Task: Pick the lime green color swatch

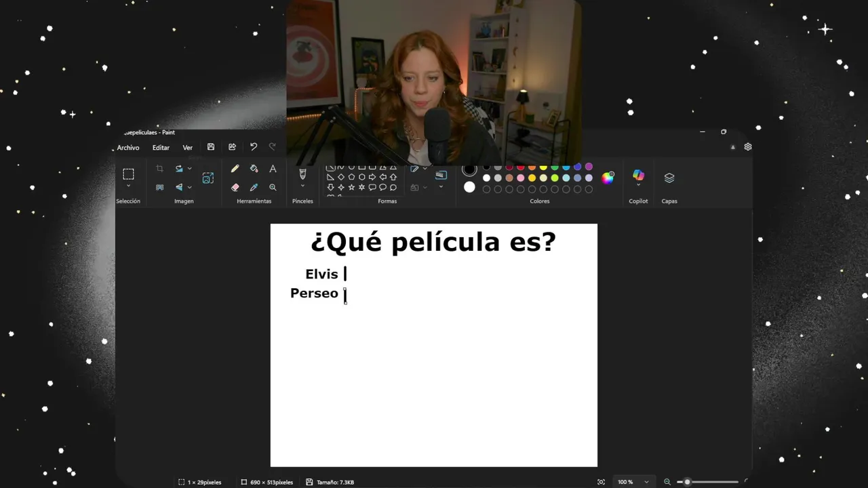Action: 555,178
